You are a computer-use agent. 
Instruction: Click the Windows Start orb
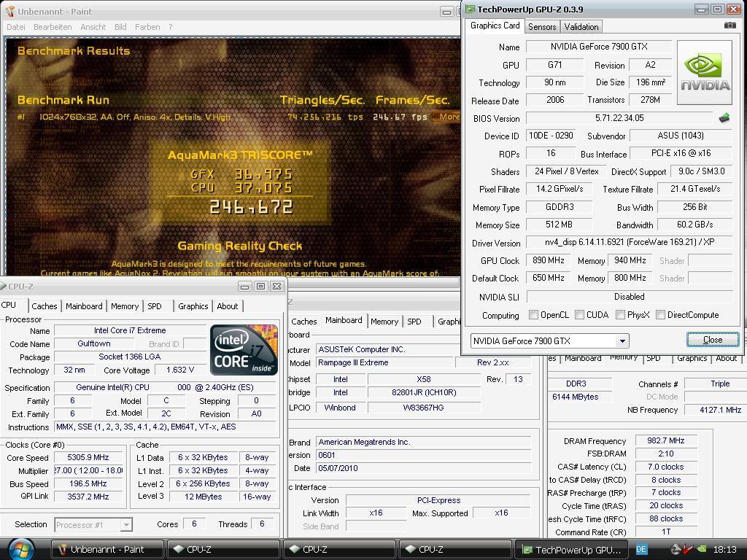click(20, 550)
